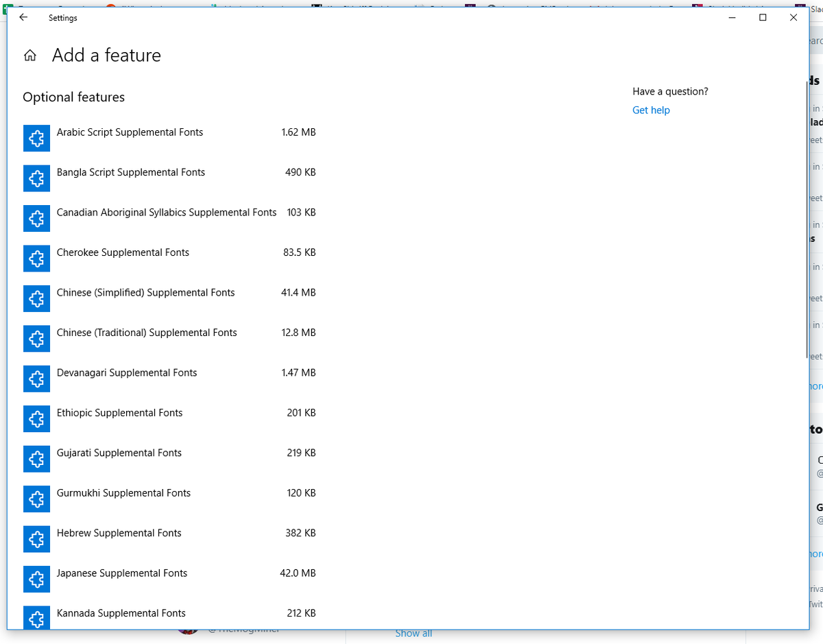
Task: Click the 212 KB size value
Action: coord(301,613)
